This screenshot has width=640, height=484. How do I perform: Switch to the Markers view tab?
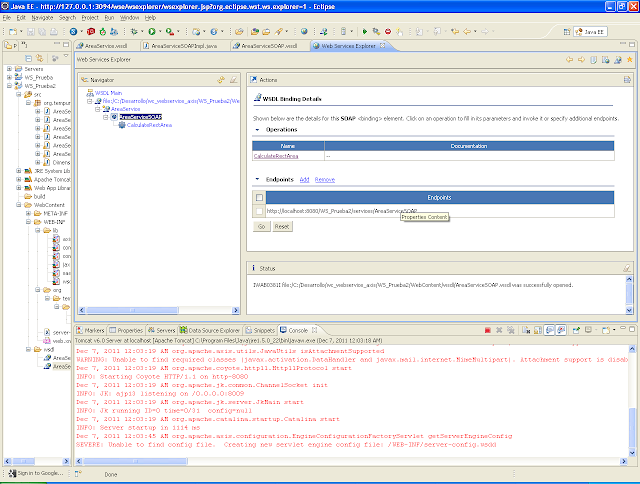click(91, 330)
